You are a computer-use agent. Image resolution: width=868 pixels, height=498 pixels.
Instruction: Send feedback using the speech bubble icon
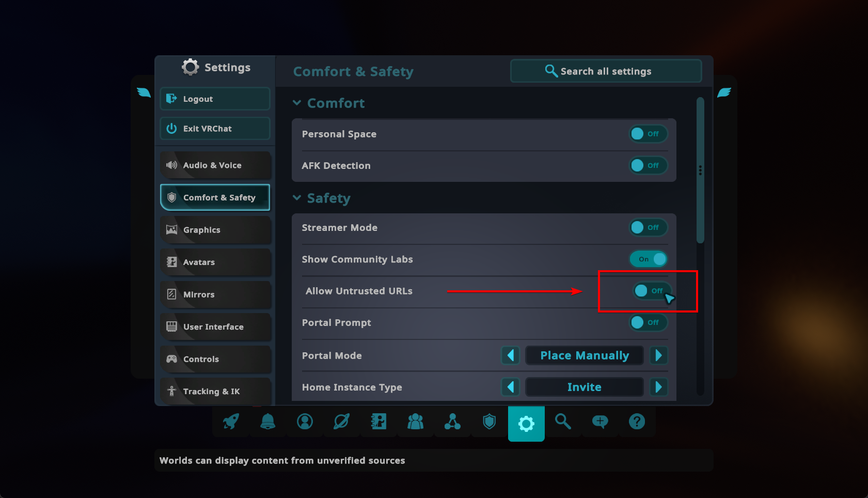(x=600, y=422)
